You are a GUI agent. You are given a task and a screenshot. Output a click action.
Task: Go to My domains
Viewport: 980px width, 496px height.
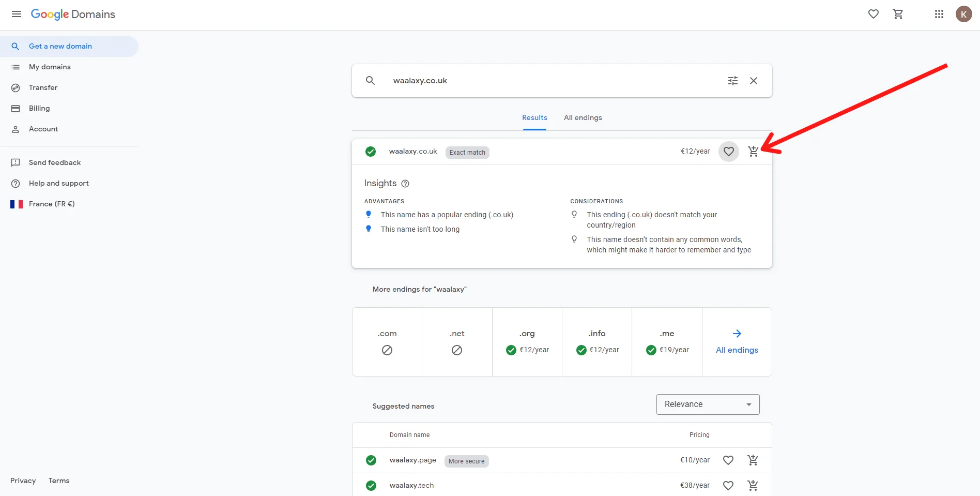[x=69, y=67]
